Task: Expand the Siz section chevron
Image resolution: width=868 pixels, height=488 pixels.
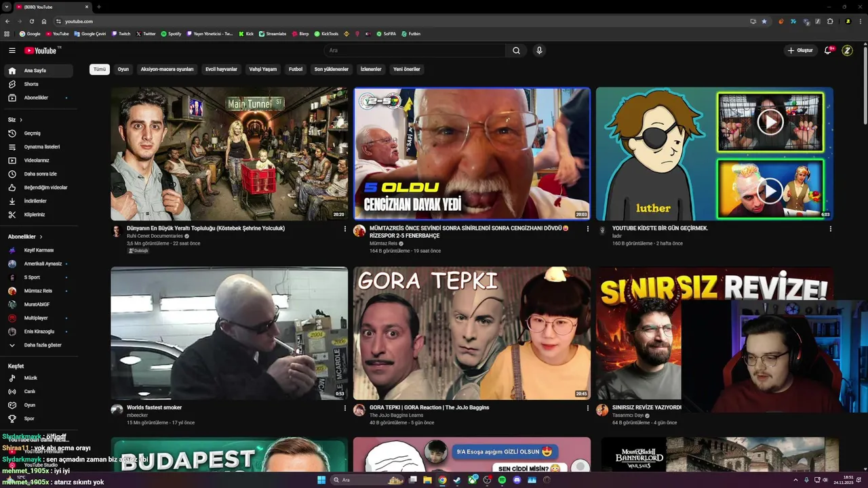Action: [x=21, y=120]
